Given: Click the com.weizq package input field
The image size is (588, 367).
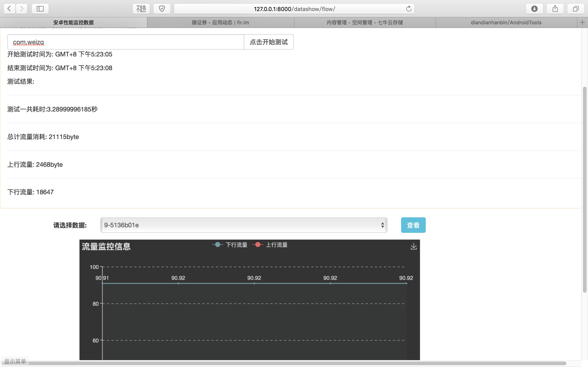Looking at the screenshot, I should click(125, 42).
